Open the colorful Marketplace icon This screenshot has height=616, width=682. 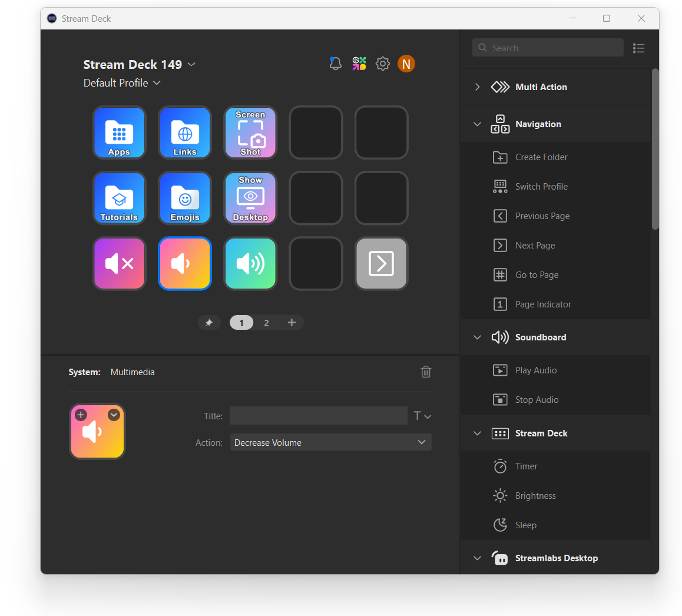click(x=359, y=64)
